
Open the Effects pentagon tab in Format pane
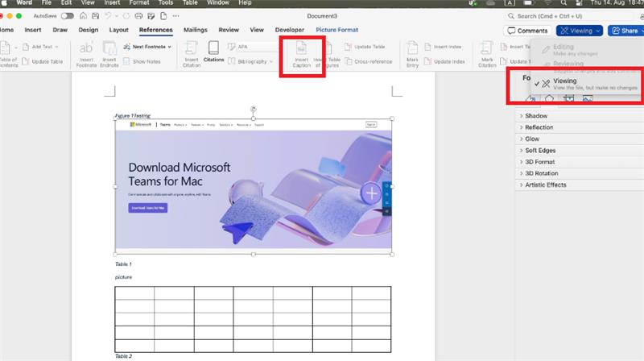click(x=549, y=98)
